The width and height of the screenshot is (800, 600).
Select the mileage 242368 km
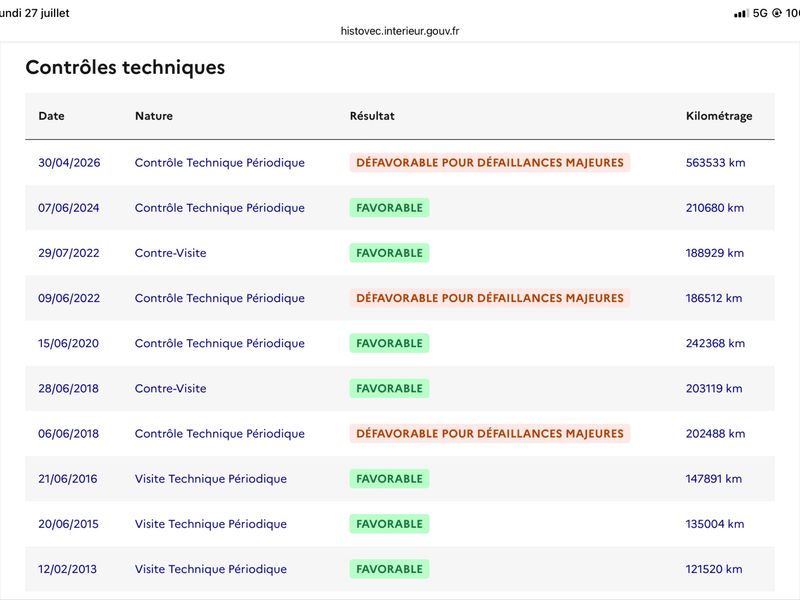pyautogui.click(x=715, y=343)
